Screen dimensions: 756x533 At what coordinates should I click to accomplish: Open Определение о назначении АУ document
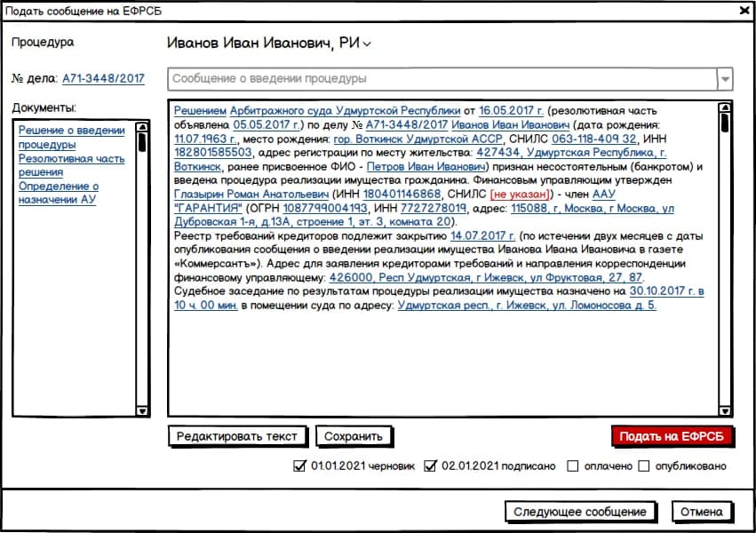click(59, 193)
